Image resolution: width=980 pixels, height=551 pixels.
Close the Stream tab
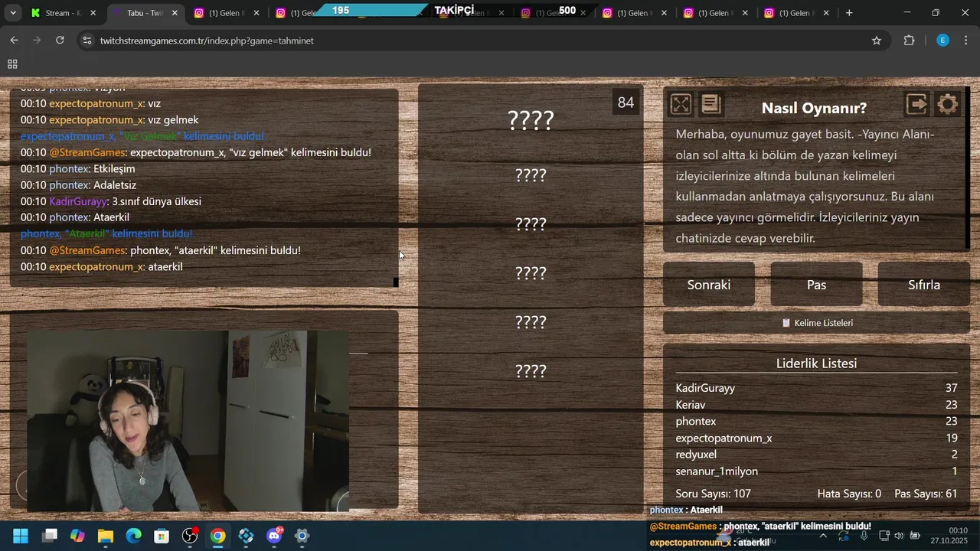coord(93,13)
